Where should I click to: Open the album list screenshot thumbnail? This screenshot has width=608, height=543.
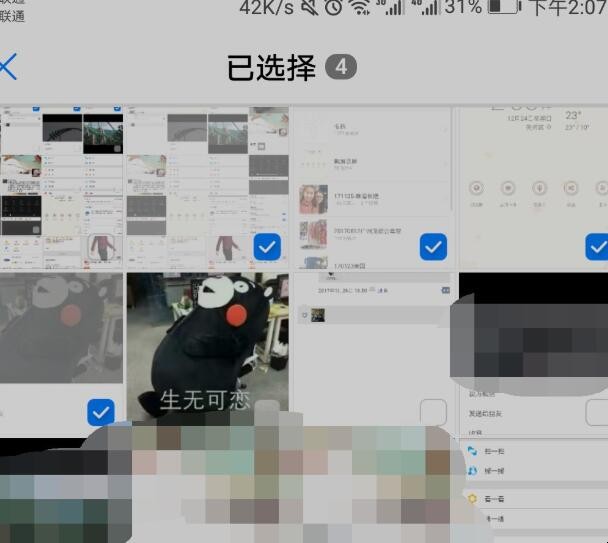pos(372,187)
